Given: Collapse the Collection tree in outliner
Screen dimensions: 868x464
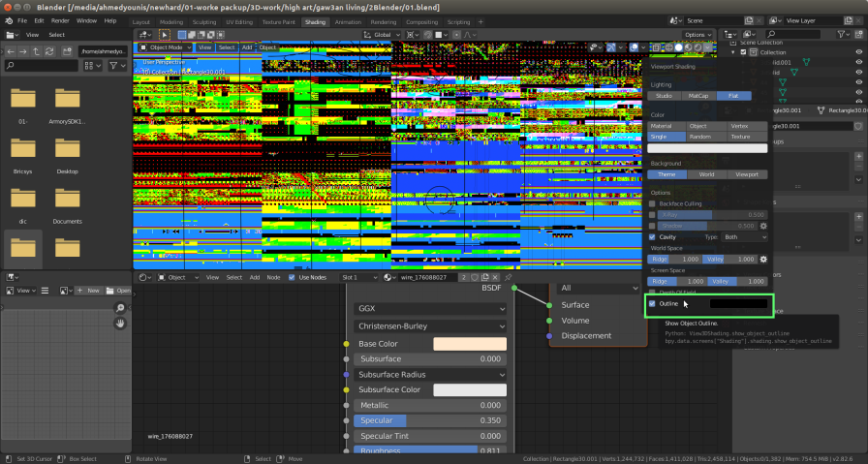Looking at the screenshot, I should (x=733, y=52).
